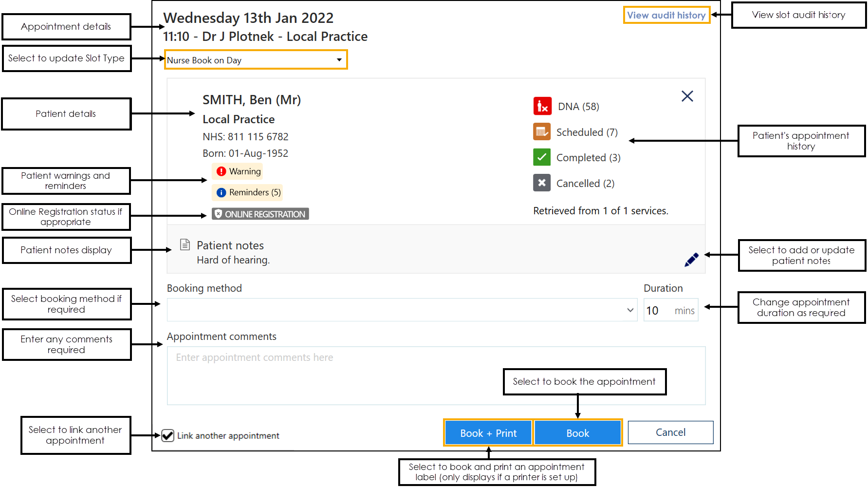Click the green Completed checkmark icon
Viewport: 868px width, 487px height.
tap(542, 157)
